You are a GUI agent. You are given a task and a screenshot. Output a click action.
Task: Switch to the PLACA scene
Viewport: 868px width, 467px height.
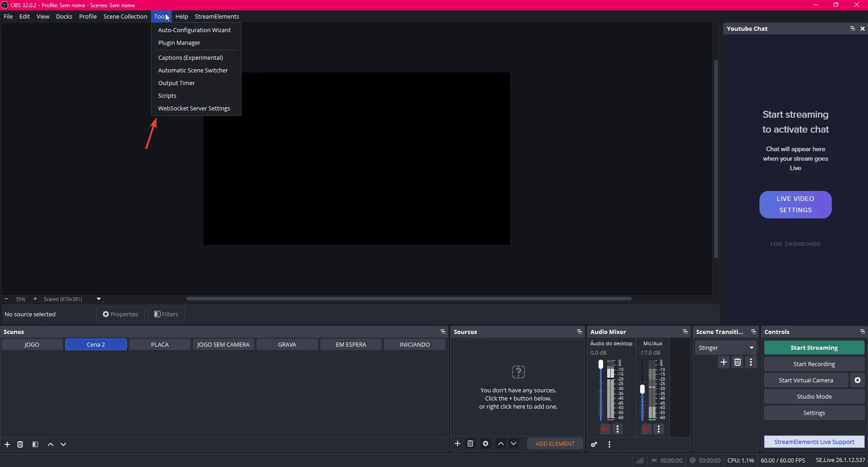point(160,344)
